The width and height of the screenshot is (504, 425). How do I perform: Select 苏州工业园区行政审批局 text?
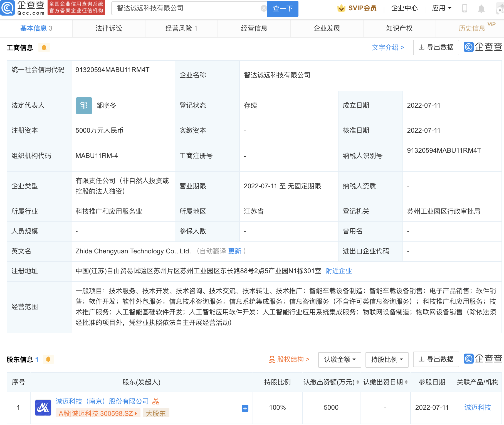point(444,211)
